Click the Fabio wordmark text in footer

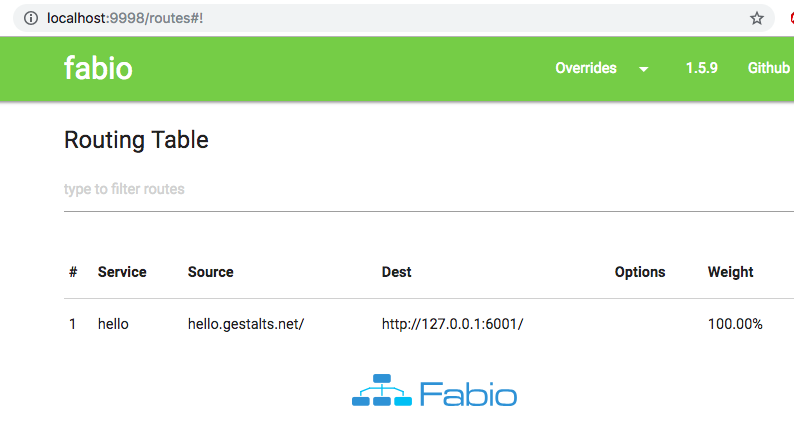(x=468, y=394)
